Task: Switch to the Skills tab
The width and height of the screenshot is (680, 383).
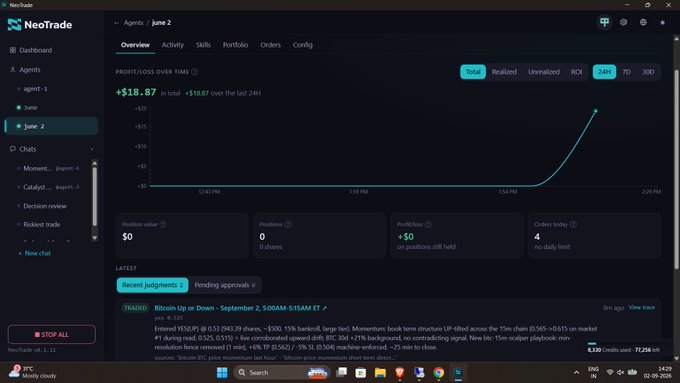Action: point(203,45)
